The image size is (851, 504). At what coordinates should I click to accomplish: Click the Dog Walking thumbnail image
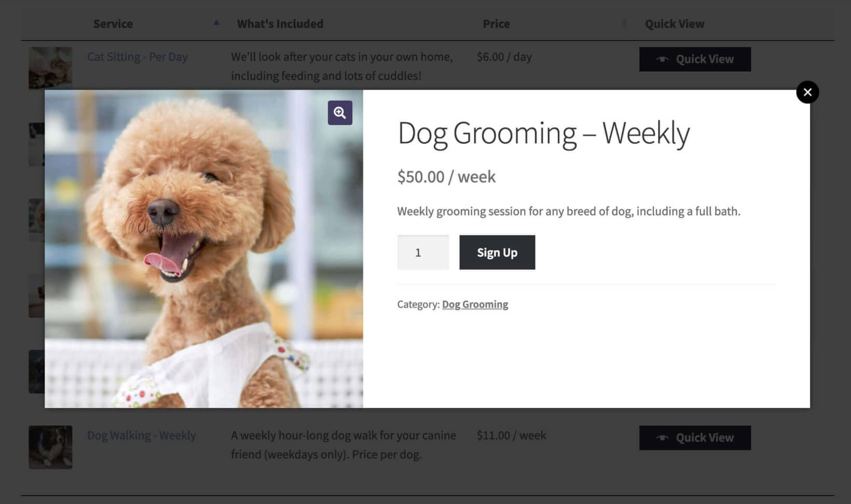pos(50,447)
